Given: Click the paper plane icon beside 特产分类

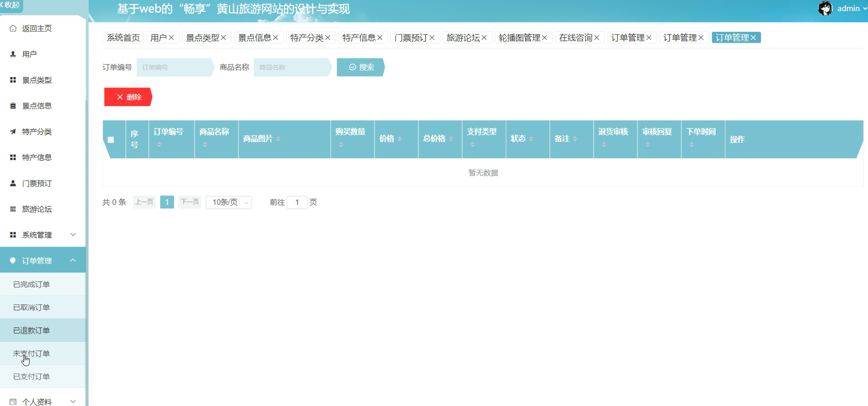Looking at the screenshot, I should [13, 132].
